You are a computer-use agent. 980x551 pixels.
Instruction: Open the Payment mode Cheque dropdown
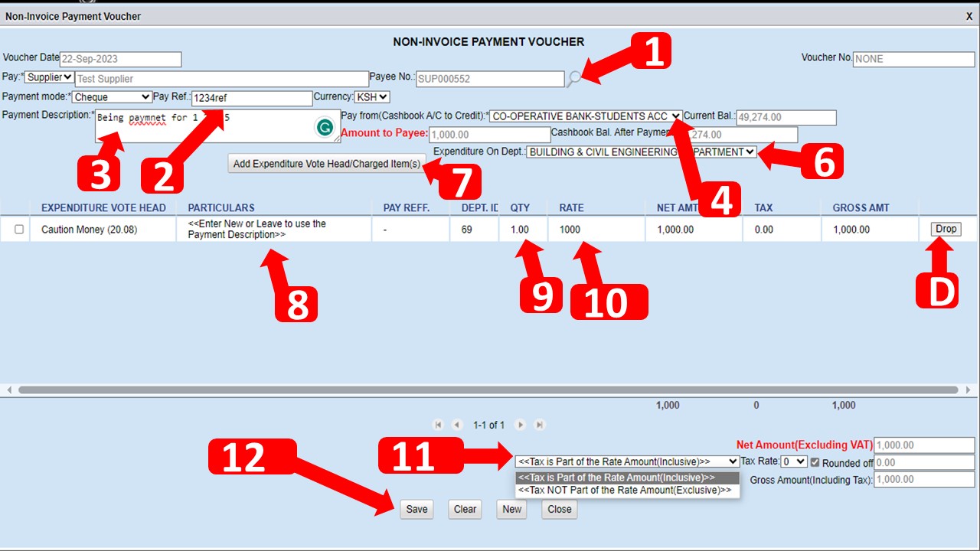click(112, 97)
